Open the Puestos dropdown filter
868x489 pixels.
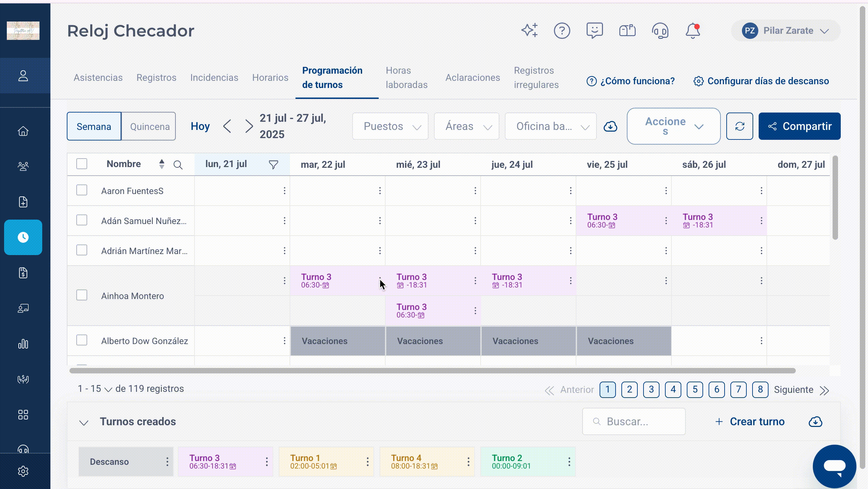pyautogui.click(x=390, y=127)
